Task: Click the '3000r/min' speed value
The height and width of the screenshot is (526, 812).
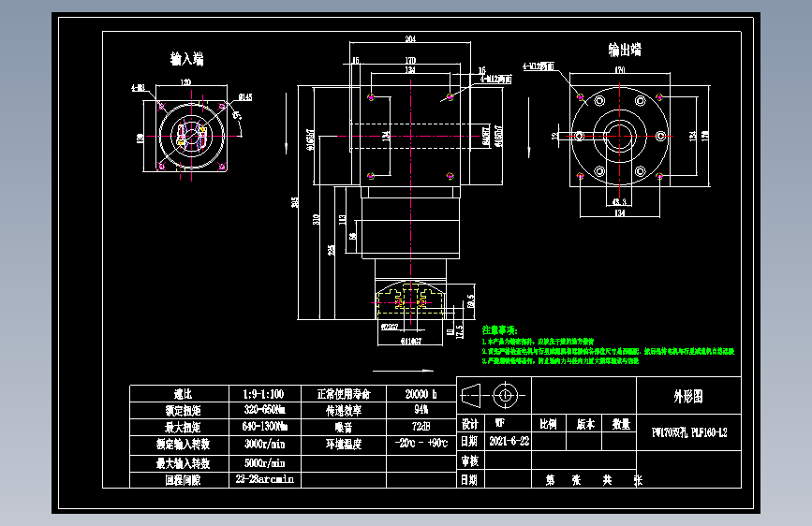Action: tap(265, 444)
